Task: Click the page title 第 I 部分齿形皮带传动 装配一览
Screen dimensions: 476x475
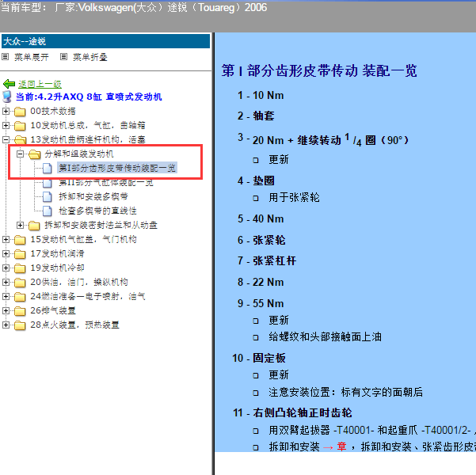Action: click(x=319, y=70)
